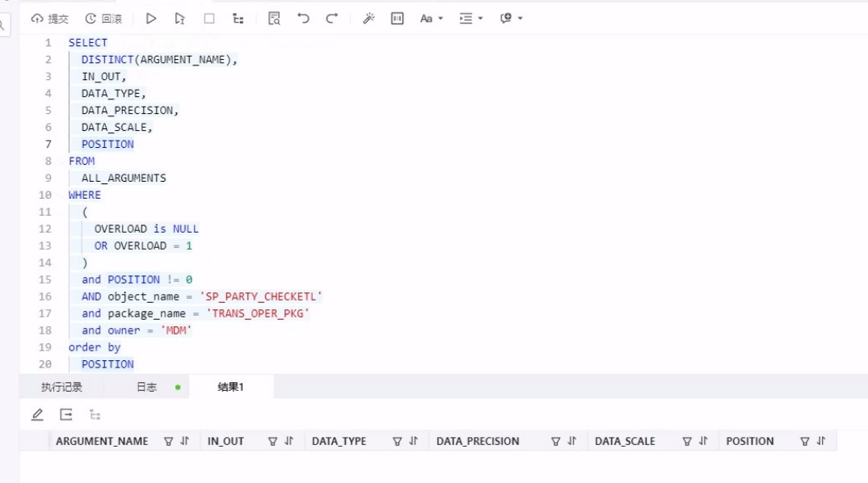This screenshot has width=868, height=483.
Task: Filter the IN_OUT column
Action: [272, 441]
